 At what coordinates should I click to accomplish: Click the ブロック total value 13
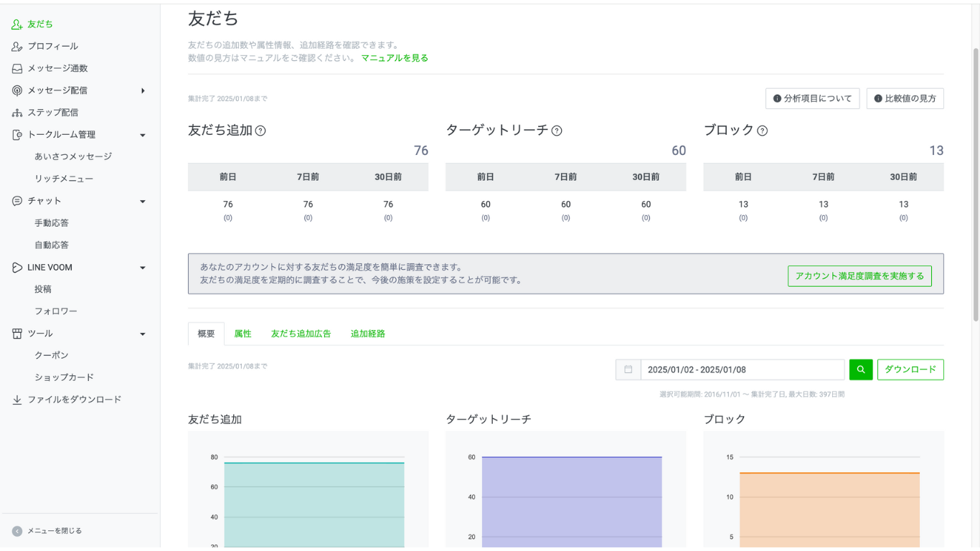coord(936,151)
